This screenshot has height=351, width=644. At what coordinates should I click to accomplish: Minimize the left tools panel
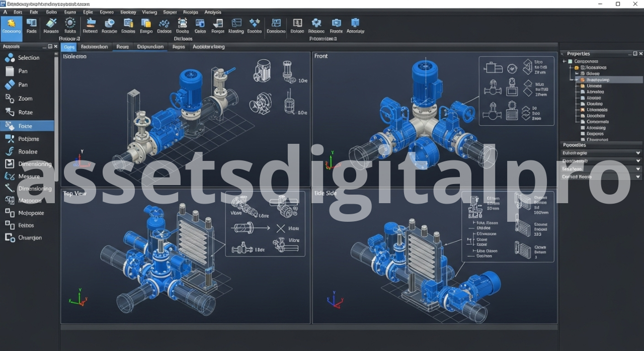pos(44,46)
